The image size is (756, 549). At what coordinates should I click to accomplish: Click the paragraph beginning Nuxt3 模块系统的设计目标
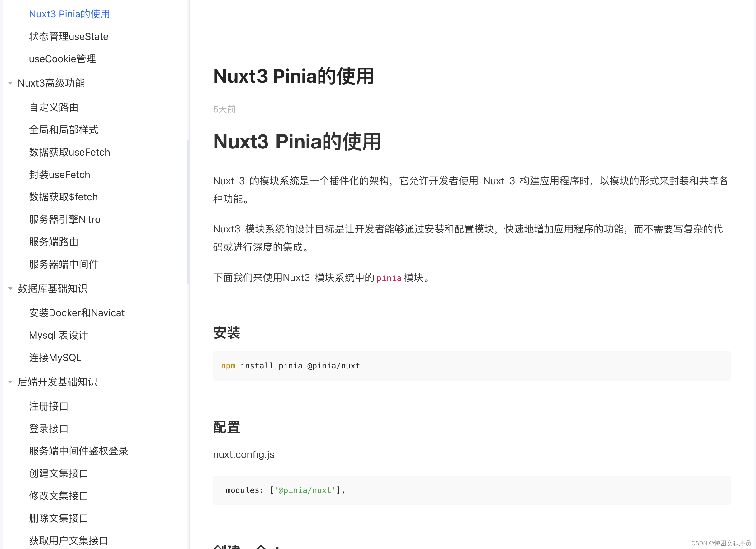tap(468, 238)
